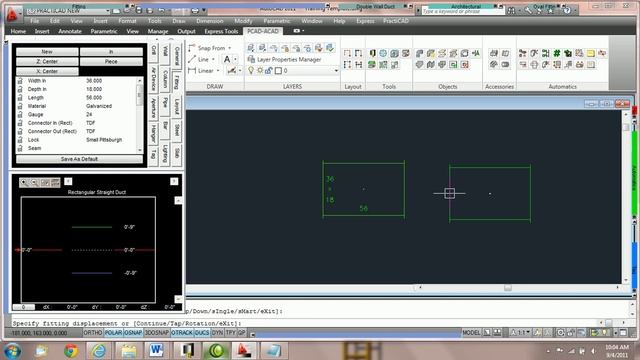Toggle the layer lightbulb on/off icon
The width and height of the screenshot is (640, 360).
pyautogui.click(x=251, y=71)
